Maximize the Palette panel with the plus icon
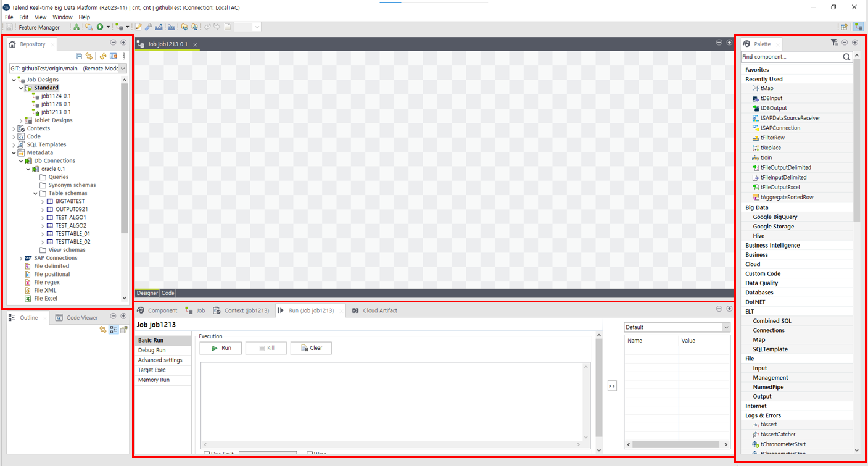 pyautogui.click(x=855, y=43)
